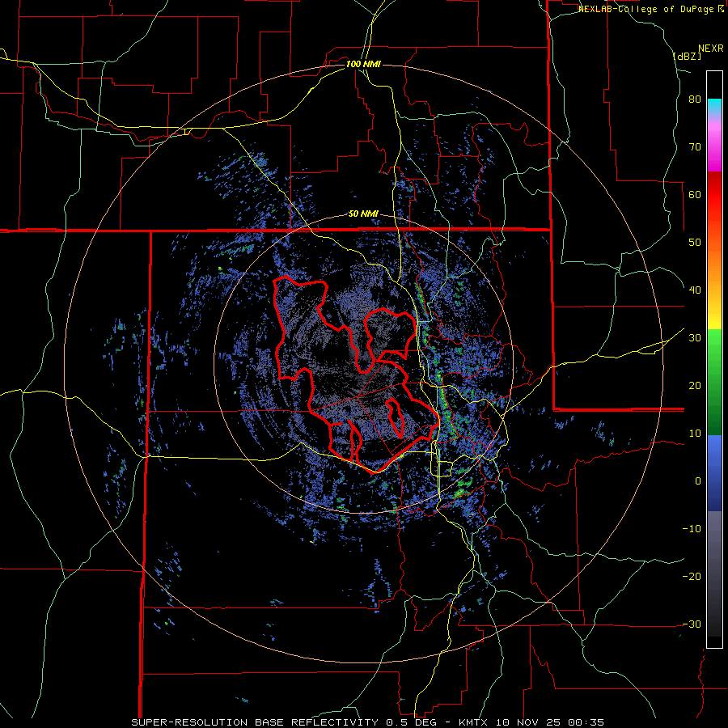Image resolution: width=728 pixels, height=728 pixels.
Task: Click the "[dBZ]" unit label
Action: (x=687, y=56)
